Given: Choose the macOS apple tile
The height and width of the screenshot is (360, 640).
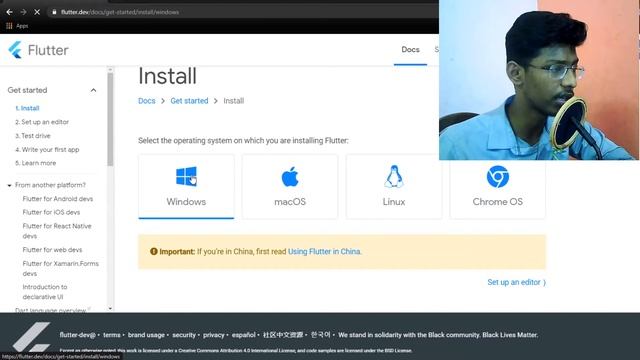Looking at the screenshot, I should [290, 187].
